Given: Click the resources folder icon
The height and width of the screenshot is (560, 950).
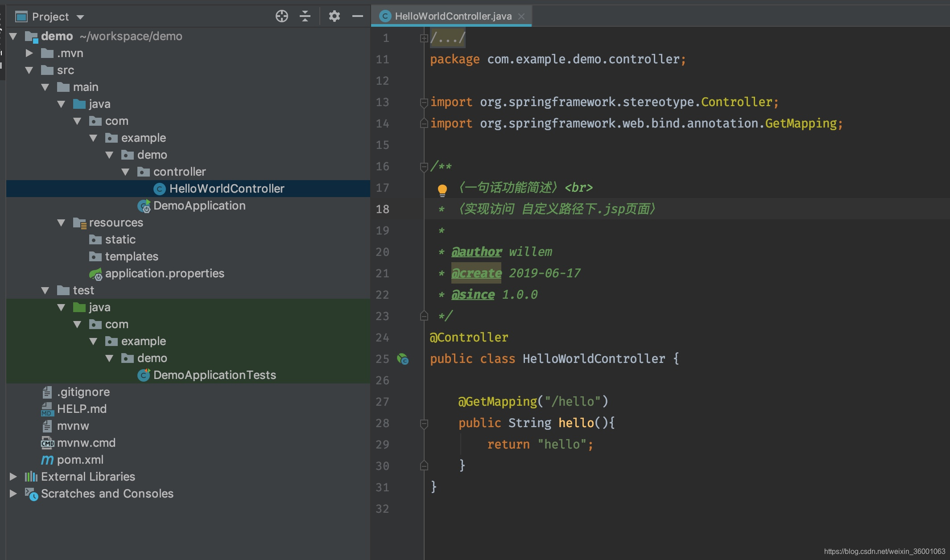Looking at the screenshot, I should tap(79, 223).
